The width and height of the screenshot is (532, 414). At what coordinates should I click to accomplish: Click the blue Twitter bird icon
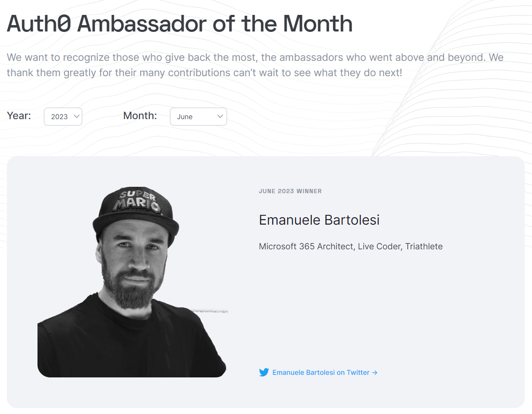click(264, 372)
